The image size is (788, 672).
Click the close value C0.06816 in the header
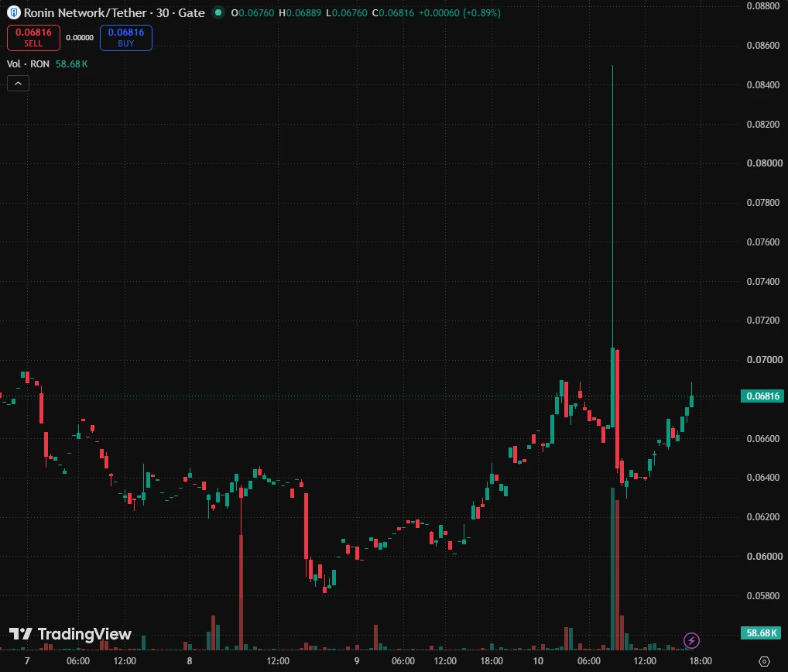click(x=393, y=13)
